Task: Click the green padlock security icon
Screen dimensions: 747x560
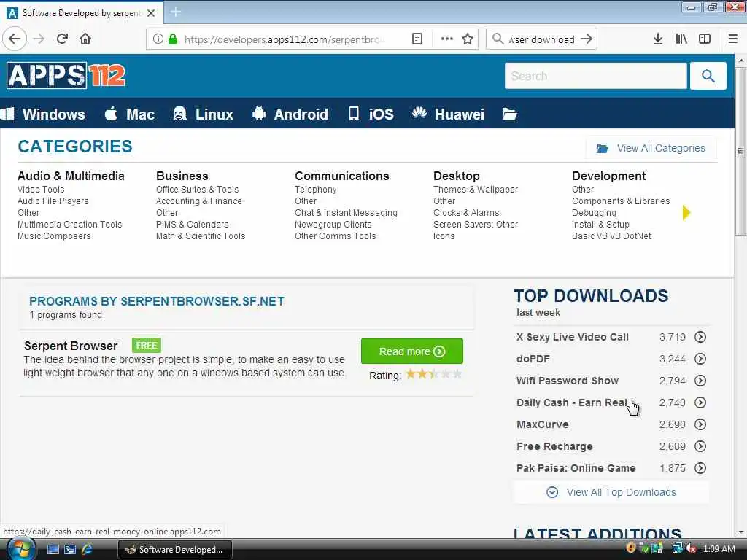Action: [173, 39]
